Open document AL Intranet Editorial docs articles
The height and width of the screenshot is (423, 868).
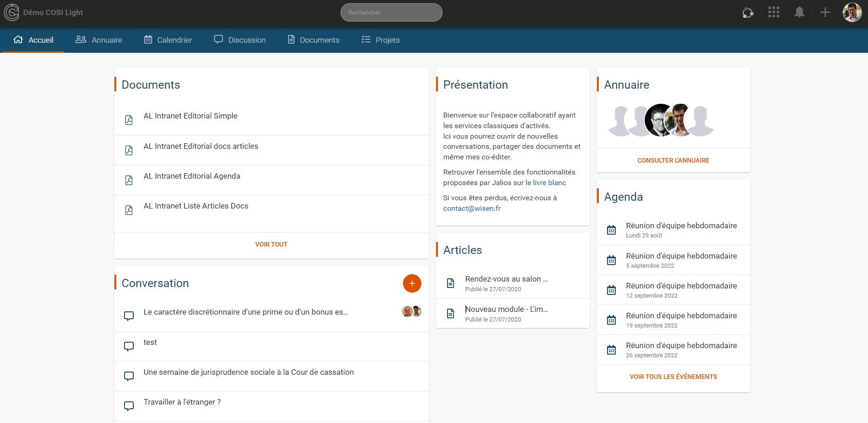click(201, 146)
